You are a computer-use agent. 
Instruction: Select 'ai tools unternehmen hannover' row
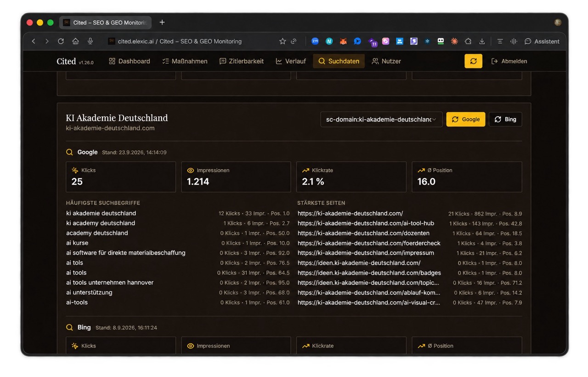[178, 283]
